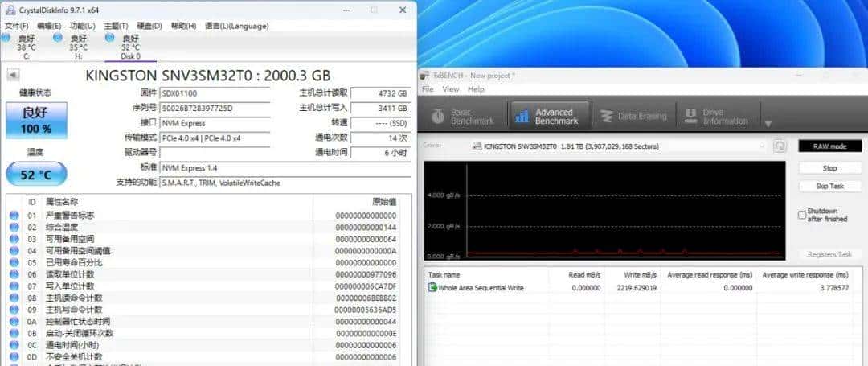
Task: Expand the TxBENCH toolbar overflow arrow
Action: coord(768,123)
